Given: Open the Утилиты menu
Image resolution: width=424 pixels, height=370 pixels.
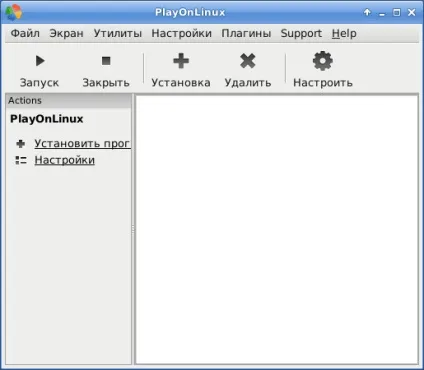Looking at the screenshot, I should point(118,33).
